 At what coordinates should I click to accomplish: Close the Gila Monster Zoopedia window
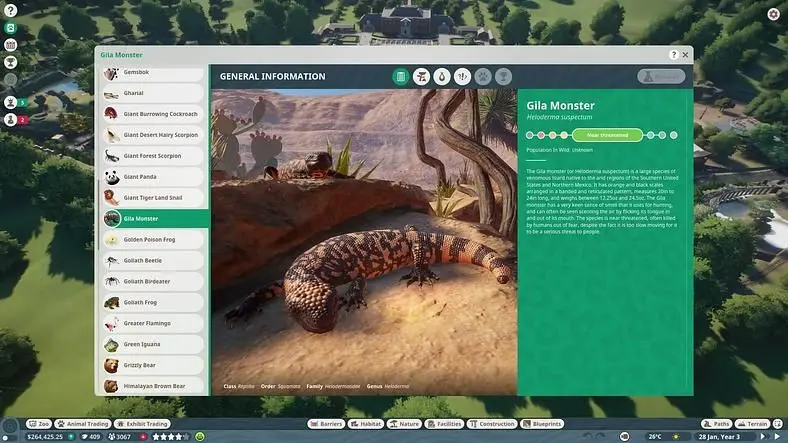(x=685, y=55)
